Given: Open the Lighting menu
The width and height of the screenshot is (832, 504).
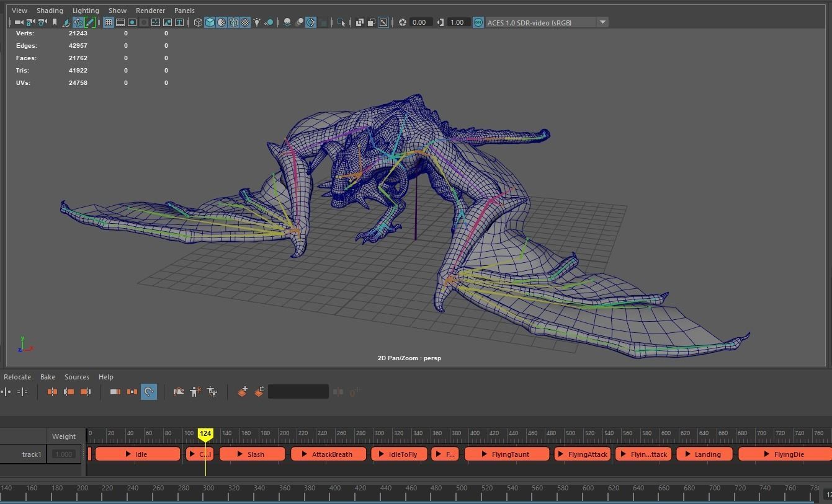Looking at the screenshot, I should [86, 11].
